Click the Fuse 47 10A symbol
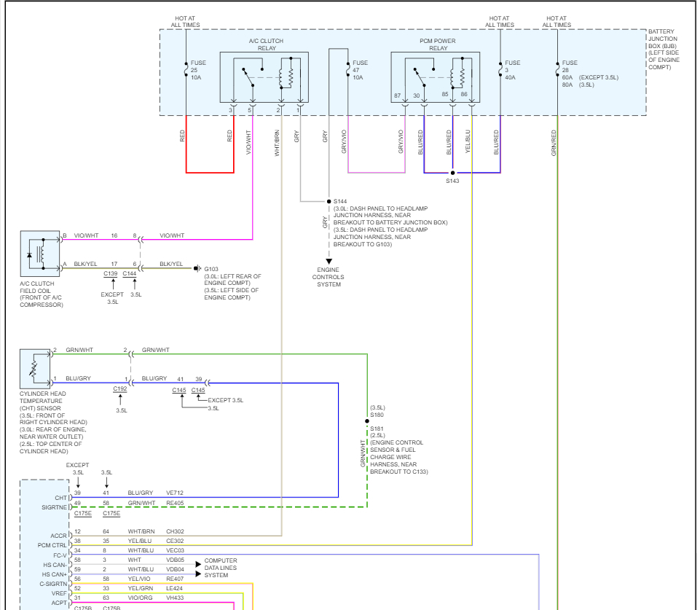The width and height of the screenshot is (700, 610). coord(347,70)
